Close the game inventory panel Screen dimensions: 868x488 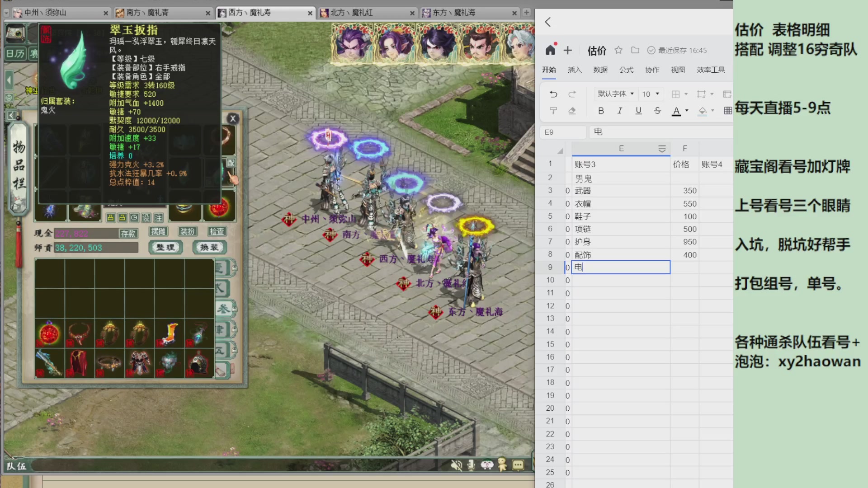pos(233,118)
